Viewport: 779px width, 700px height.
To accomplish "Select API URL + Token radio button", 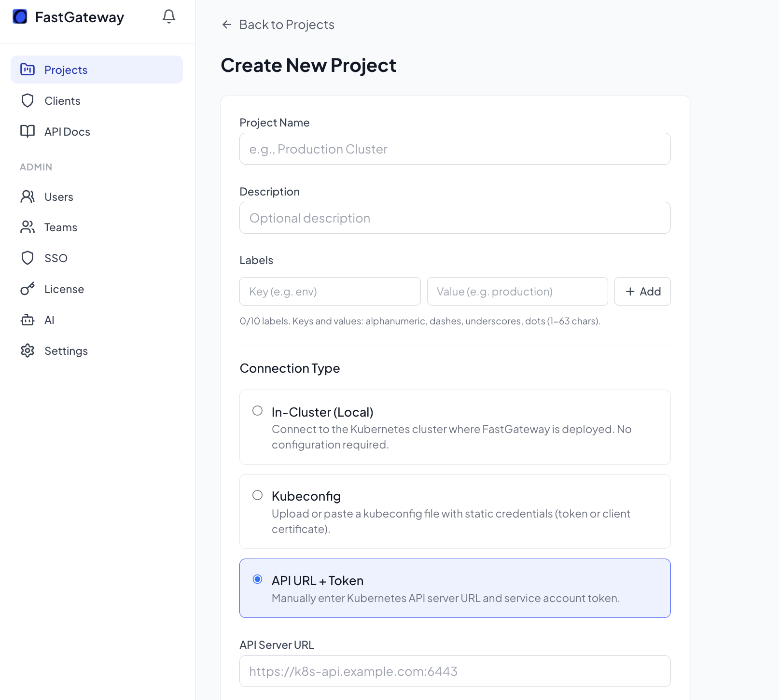I will (x=258, y=579).
